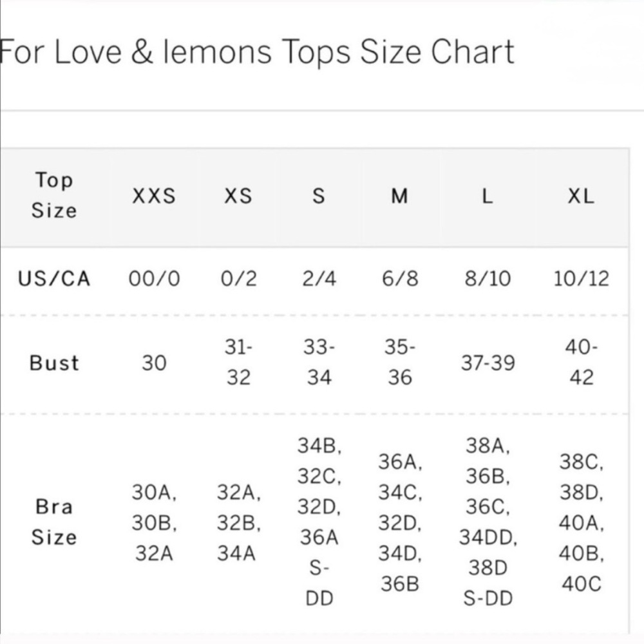Select the 40C bra size entry

(581, 584)
